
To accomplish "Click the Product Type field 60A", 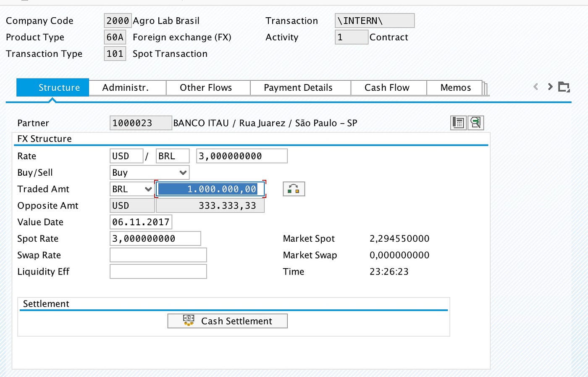I will point(115,37).
